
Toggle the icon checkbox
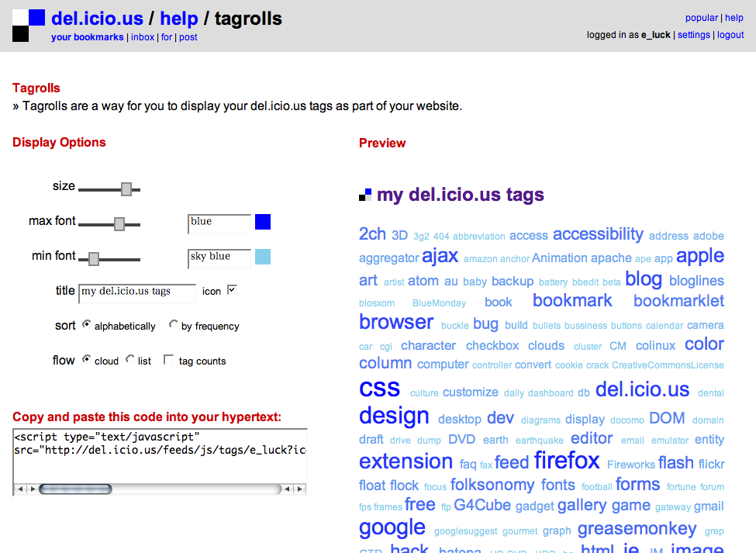point(232,290)
